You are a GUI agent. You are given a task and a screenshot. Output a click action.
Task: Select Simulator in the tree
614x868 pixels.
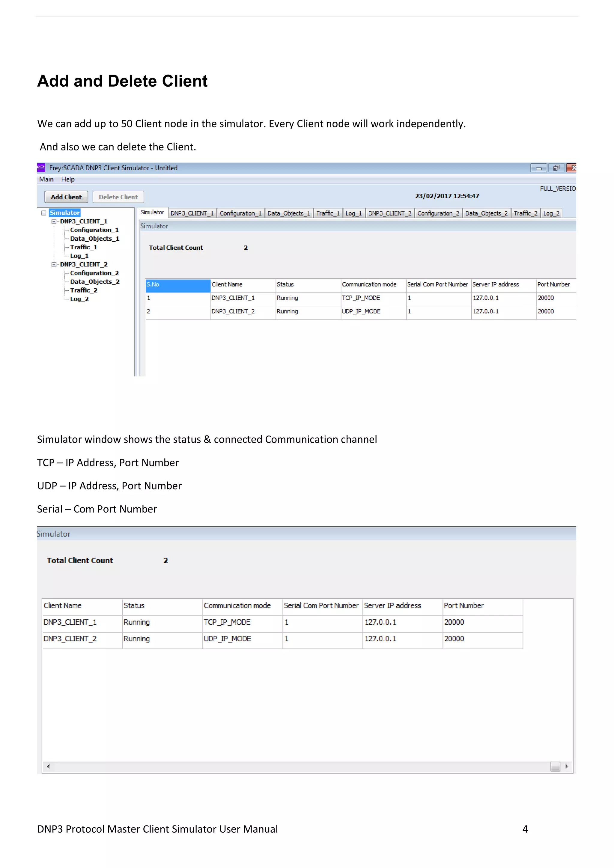65,213
